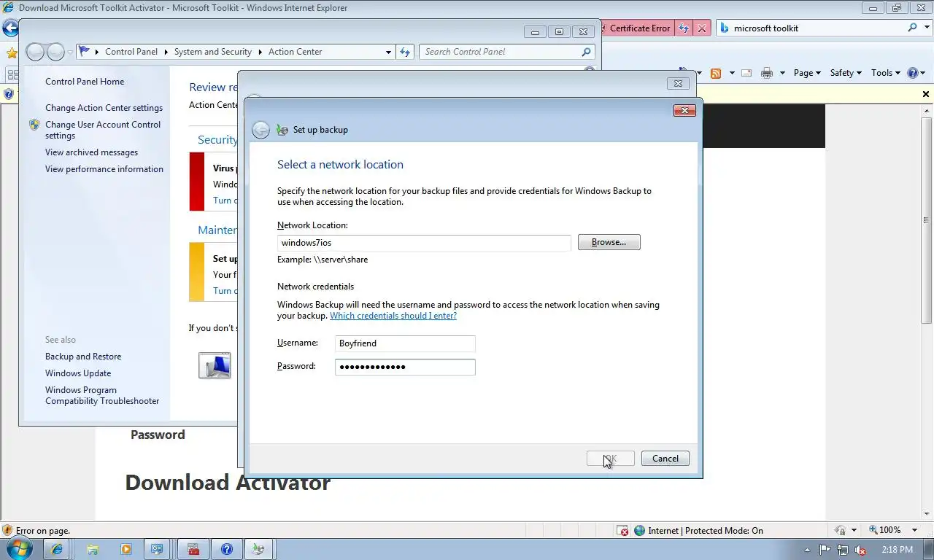Open Windows Program Compatibility Troubleshooter link
The height and width of the screenshot is (560, 934).
click(x=102, y=395)
